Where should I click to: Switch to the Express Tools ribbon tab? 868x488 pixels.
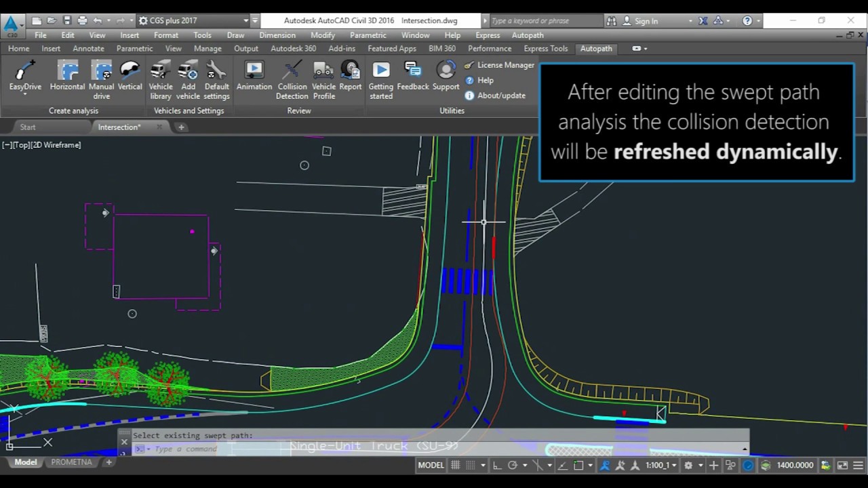coord(546,49)
